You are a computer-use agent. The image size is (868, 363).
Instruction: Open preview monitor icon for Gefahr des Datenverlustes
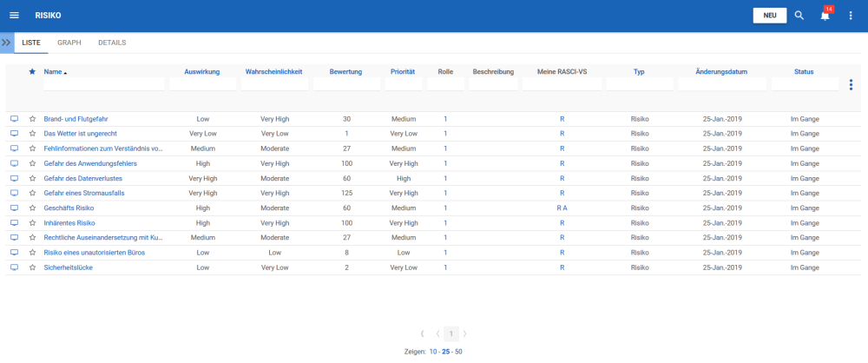(x=15, y=178)
